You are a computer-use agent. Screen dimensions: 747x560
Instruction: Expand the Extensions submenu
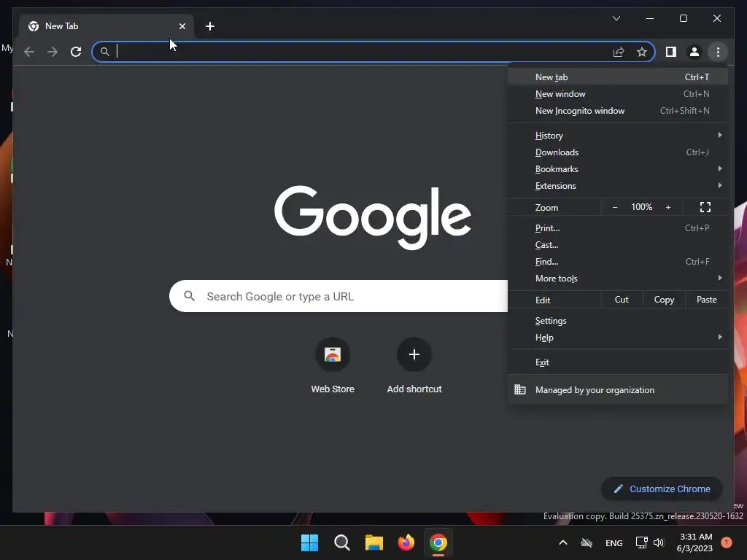(617, 186)
